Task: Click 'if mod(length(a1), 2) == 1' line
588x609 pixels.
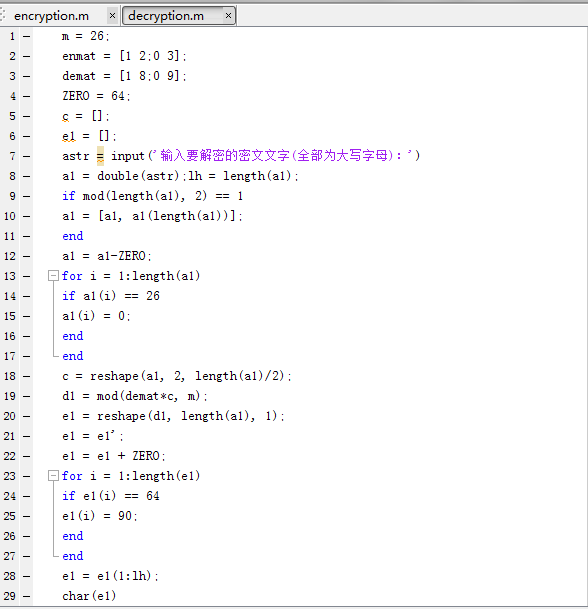Action: [153, 196]
